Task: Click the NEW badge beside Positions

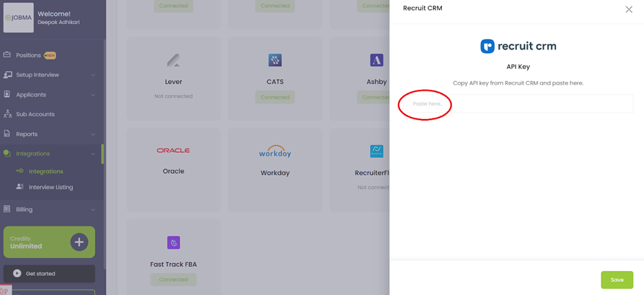Action: pyautogui.click(x=49, y=56)
